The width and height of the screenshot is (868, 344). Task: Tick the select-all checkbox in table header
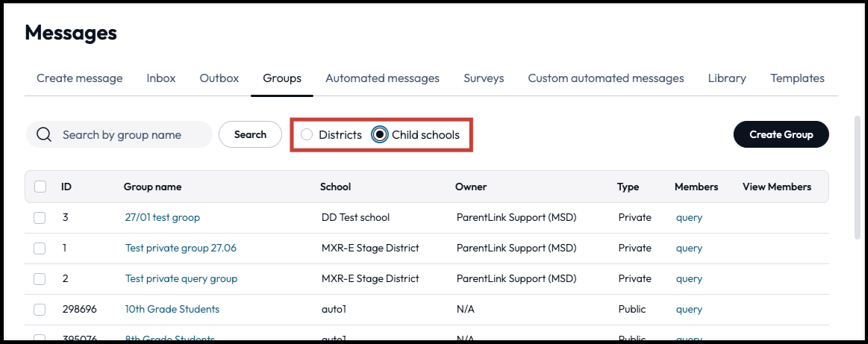(40, 187)
